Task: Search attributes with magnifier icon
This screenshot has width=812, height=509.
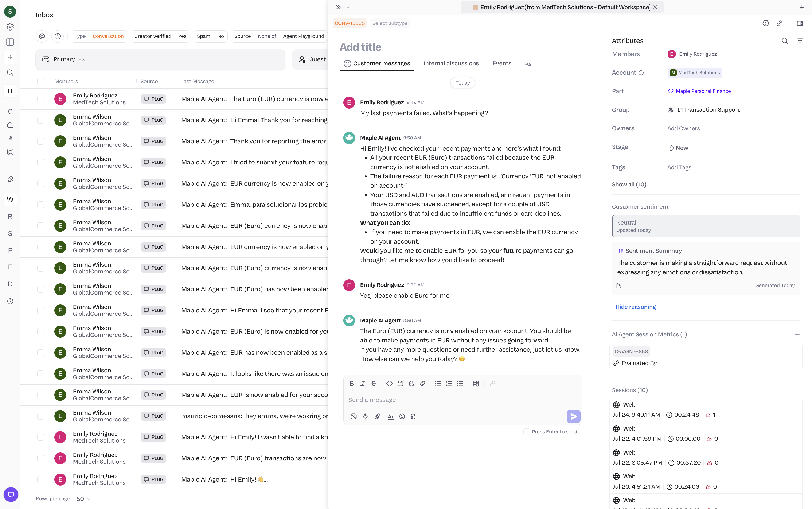Action: pos(785,41)
